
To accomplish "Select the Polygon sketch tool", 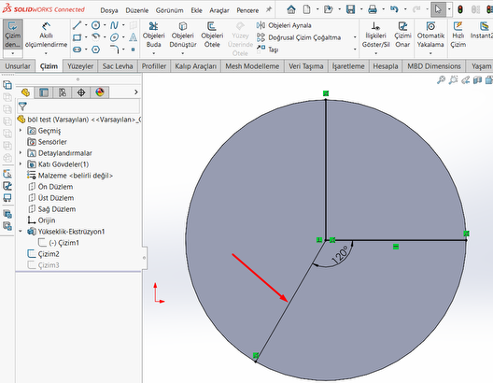I will (96, 49).
